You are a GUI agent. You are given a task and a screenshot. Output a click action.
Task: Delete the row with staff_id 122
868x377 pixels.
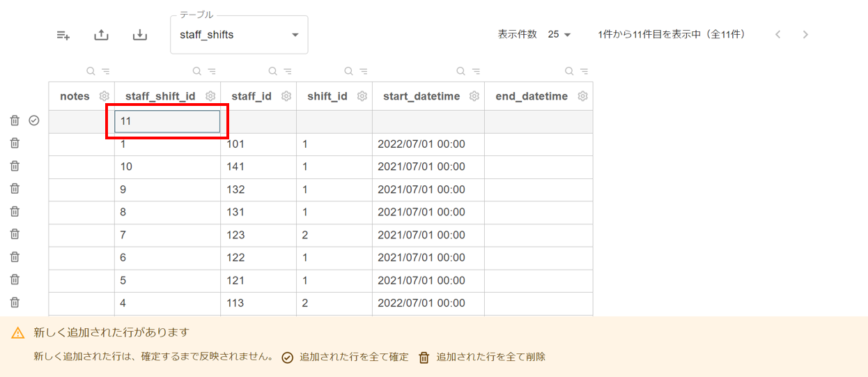point(15,256)
